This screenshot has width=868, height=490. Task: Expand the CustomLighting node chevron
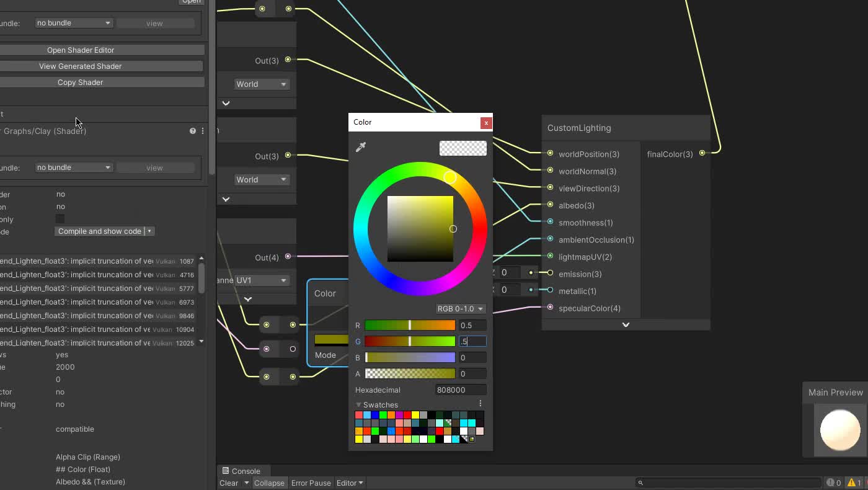626,324
